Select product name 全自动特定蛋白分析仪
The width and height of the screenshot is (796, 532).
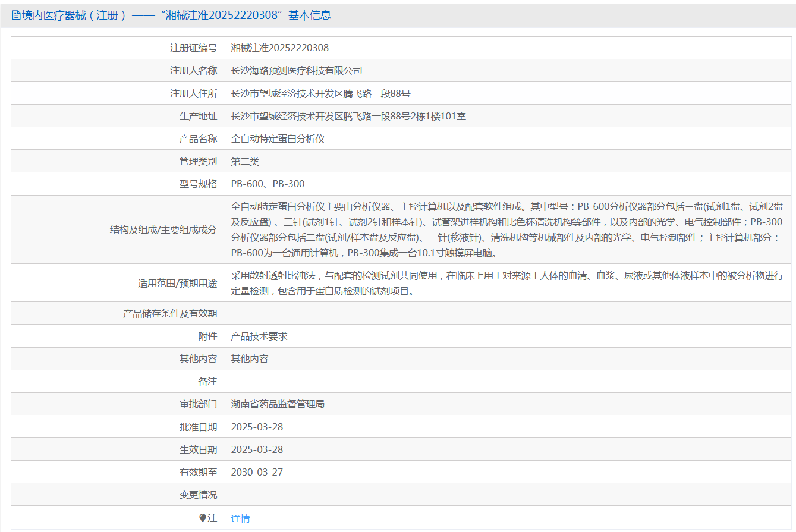278,138
